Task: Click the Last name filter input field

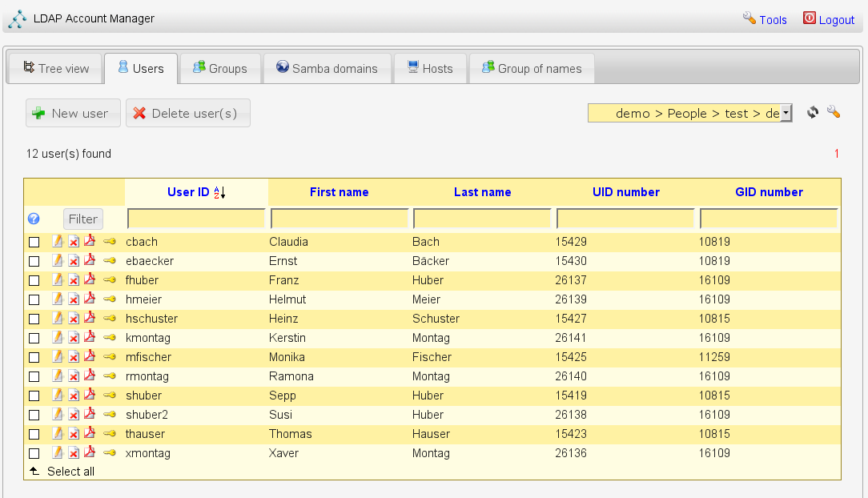Action: (x=482, y=219)
